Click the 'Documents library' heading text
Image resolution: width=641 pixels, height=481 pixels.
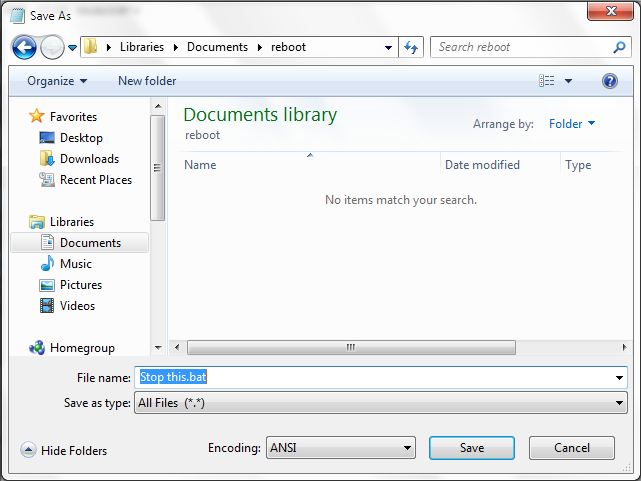260,115
